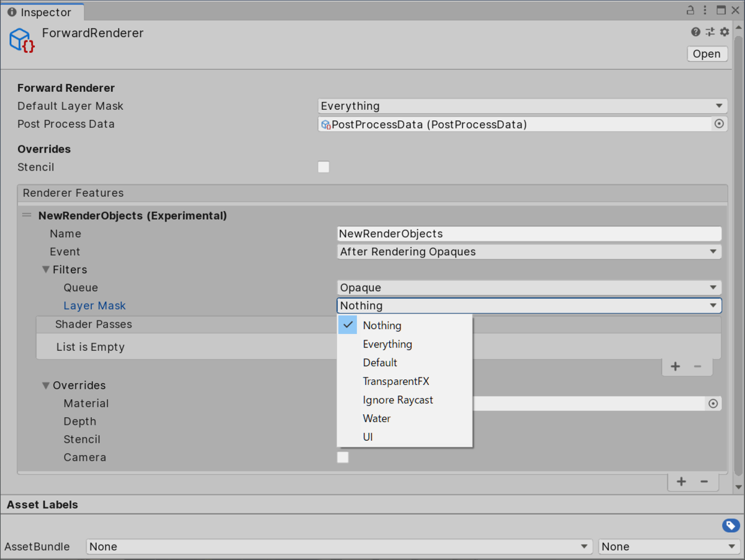
Task: Open the Inspector tab kebab menu
Action: 706,10
